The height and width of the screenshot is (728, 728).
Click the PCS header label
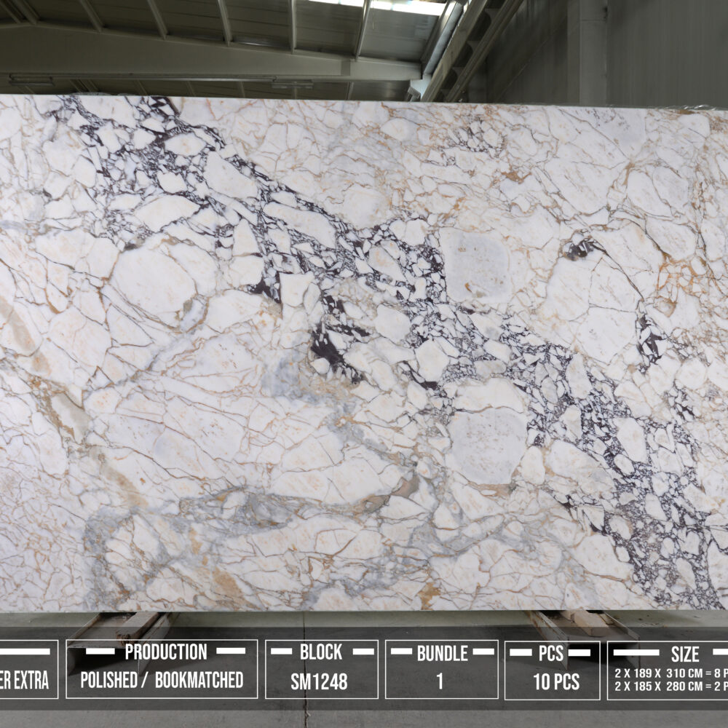click(551, 653)
